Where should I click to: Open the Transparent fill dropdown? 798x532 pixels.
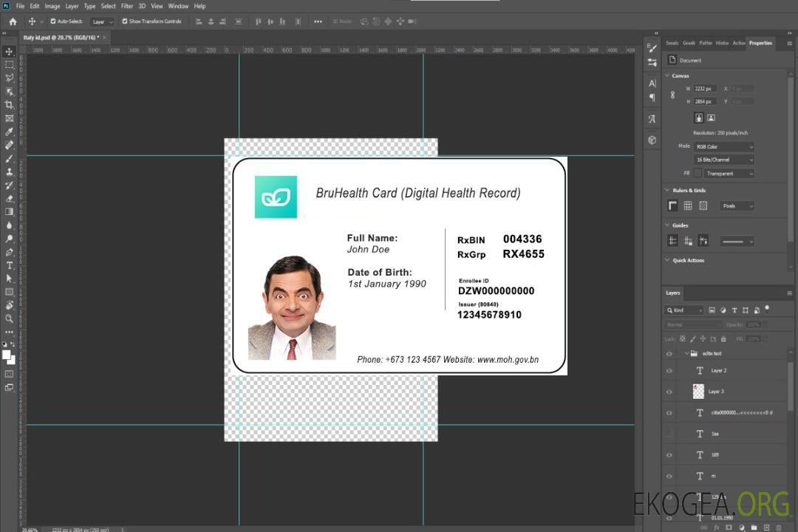729,174
